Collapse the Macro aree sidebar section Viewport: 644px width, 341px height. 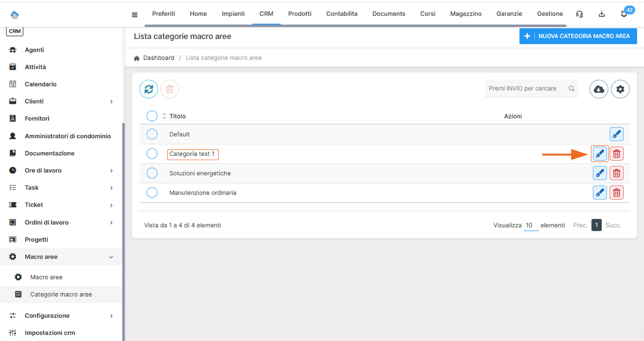111,257
